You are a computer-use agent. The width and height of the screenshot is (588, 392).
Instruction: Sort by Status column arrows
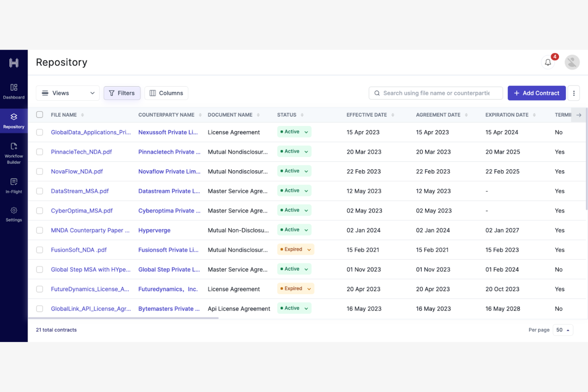pos(302,115)
